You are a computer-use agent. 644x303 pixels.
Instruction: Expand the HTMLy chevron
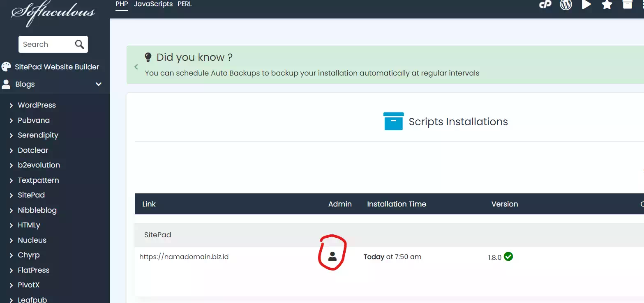12,225
